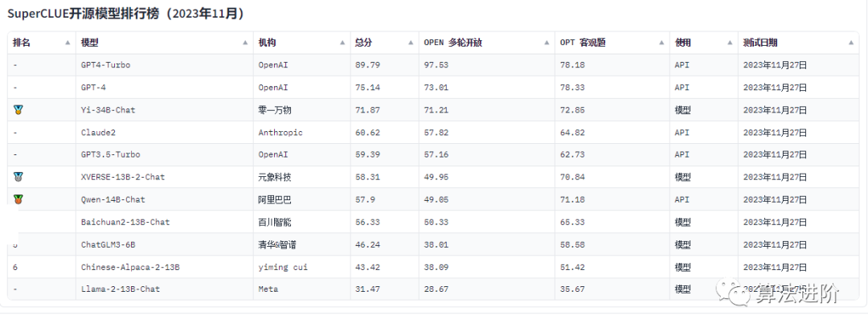
Task: Sort by OPT 客观题 column arrow
Action: [661, 43]
